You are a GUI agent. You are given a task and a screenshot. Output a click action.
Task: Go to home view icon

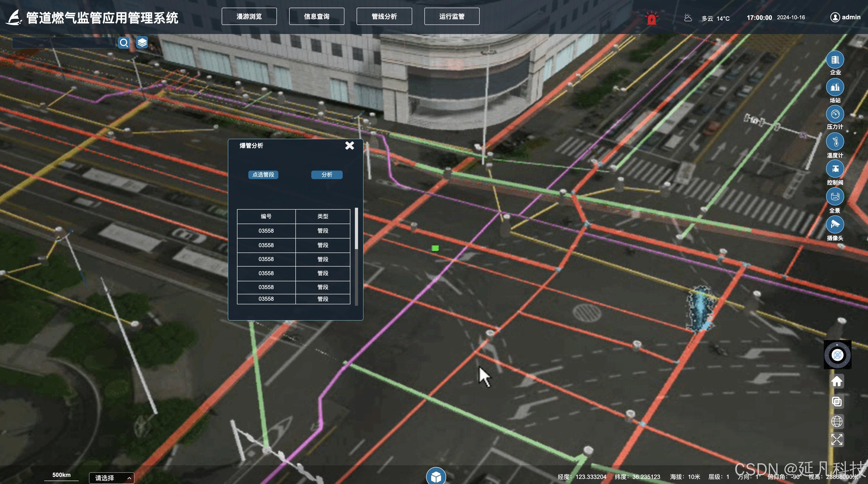click(x=837, y=382)
